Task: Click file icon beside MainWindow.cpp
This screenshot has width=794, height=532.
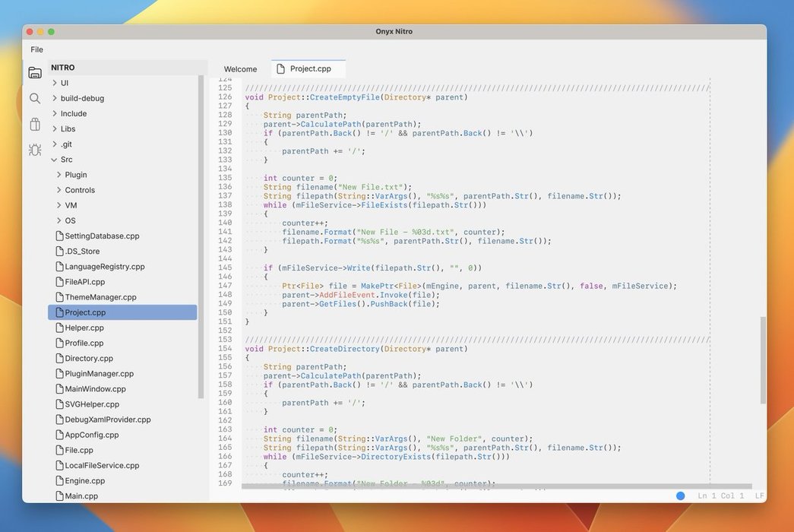Action: click(x=59, y=388)
